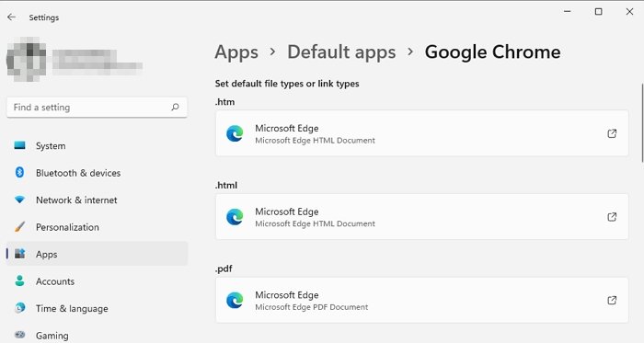This screenshot has width=644, height=343.
Task: Go to Bluetooth & devices label
Action: [78, 173]
